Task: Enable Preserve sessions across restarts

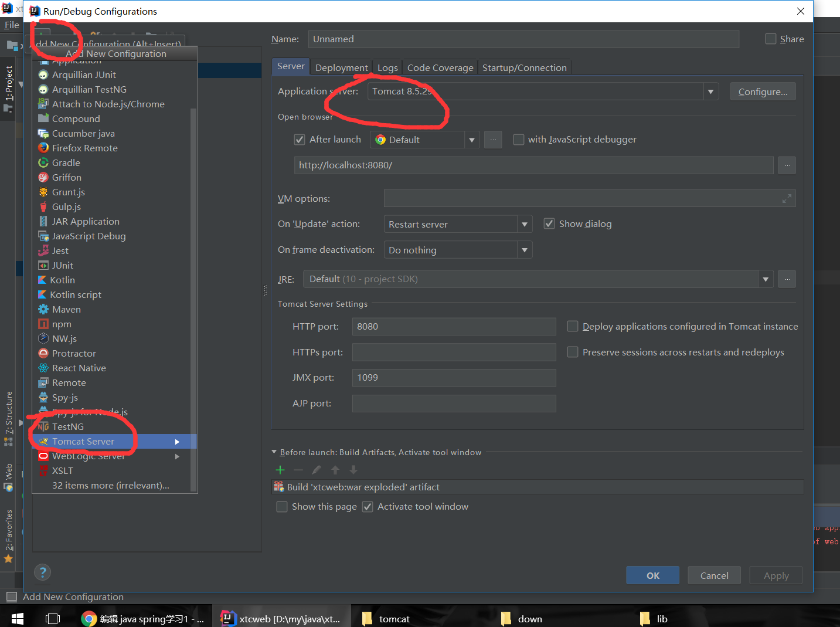Action: (573, 352)
